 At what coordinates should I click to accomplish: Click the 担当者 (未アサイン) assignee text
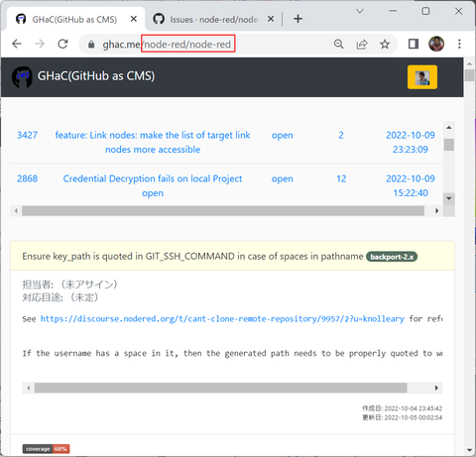[69, 285]
